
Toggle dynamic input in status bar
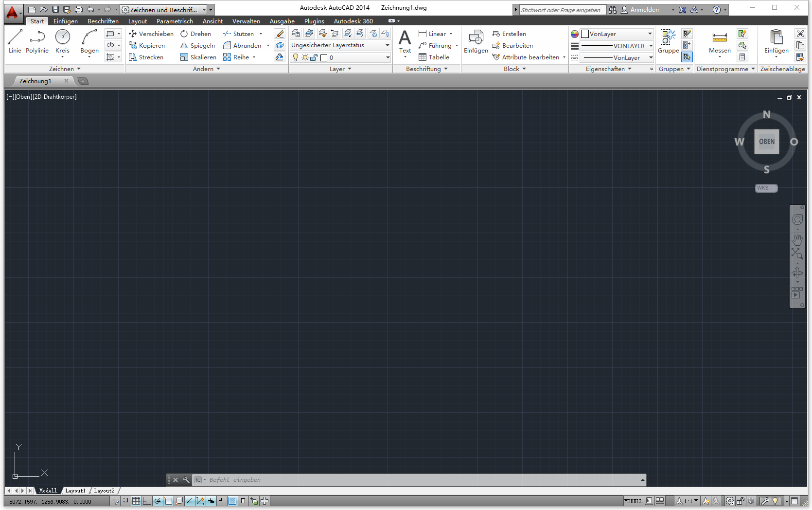pyautogui.click(x=211, y=501)
